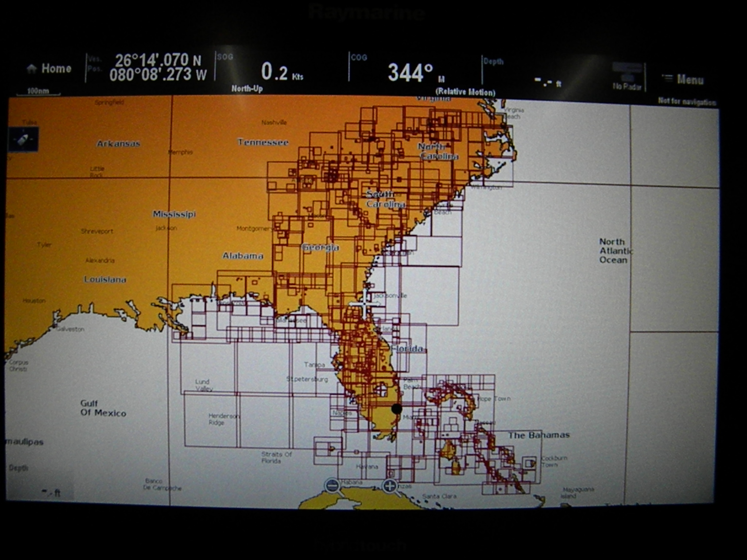
Task: Tap the Relative Motion mode label
Action: pyautogui.click(x=465, y=92)
